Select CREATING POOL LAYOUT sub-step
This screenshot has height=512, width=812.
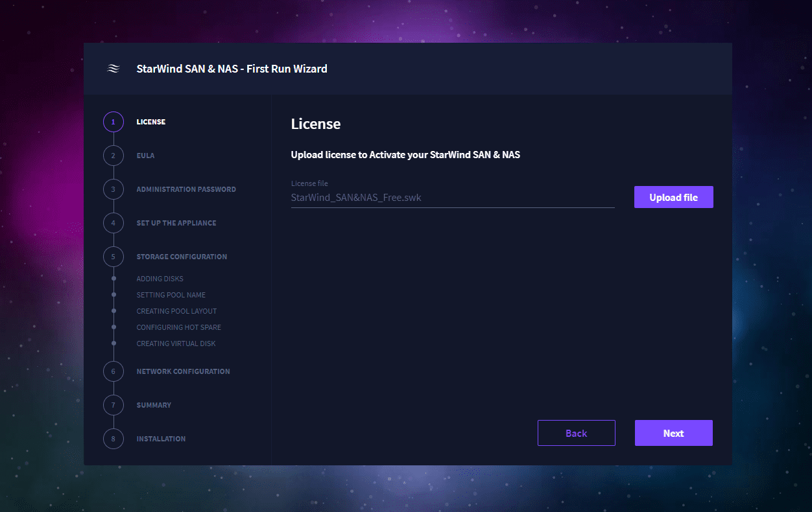[x=176, y=311]
